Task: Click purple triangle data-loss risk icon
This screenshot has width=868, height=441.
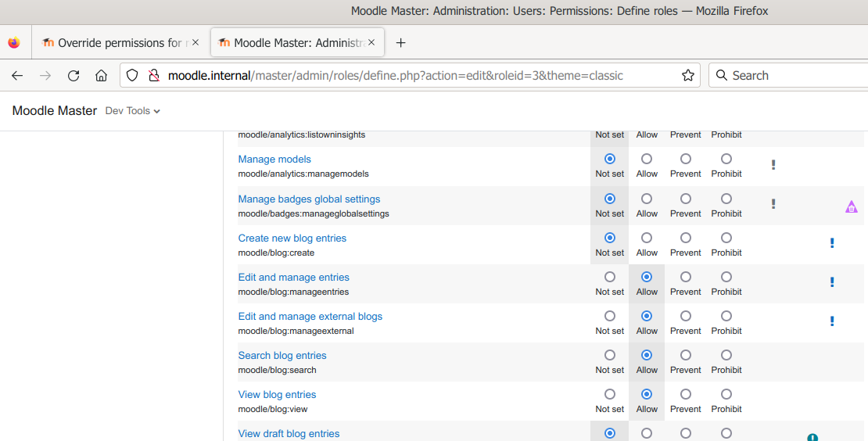Action: (852, 207)
